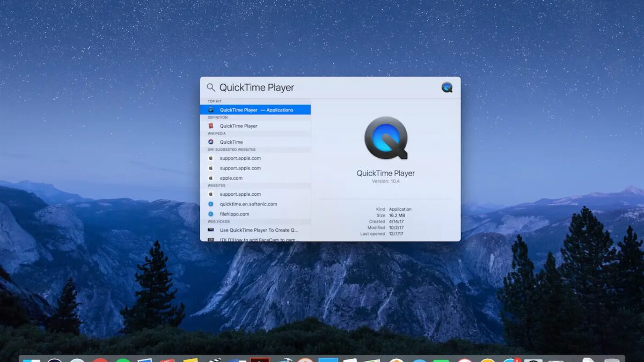Image resolution: width=644 pixels, height=362 pixels.
Task: Open Finder from the Dock
Action: (31, 359)
